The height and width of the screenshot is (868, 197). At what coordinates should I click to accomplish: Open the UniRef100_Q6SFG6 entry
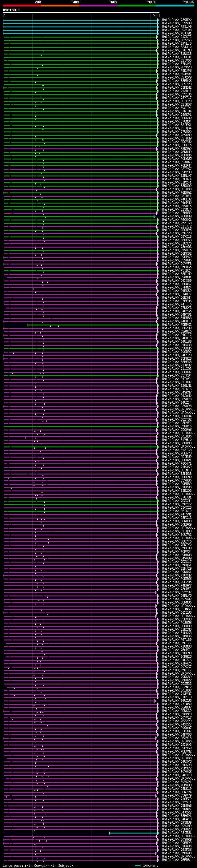[176, 850]
